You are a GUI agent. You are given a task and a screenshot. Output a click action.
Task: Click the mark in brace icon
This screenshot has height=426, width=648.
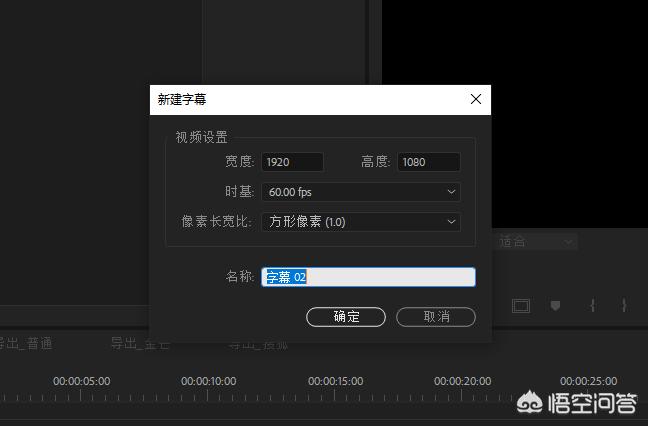[593, 306]
